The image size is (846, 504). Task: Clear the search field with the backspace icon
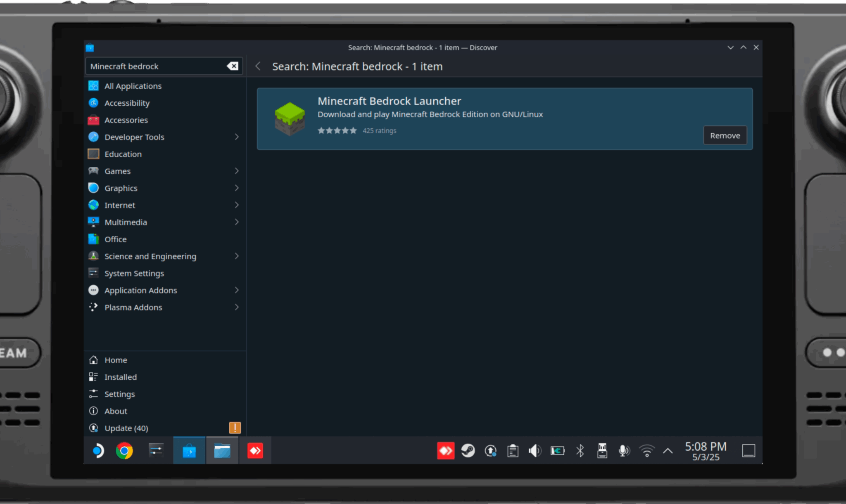point(232,66)
